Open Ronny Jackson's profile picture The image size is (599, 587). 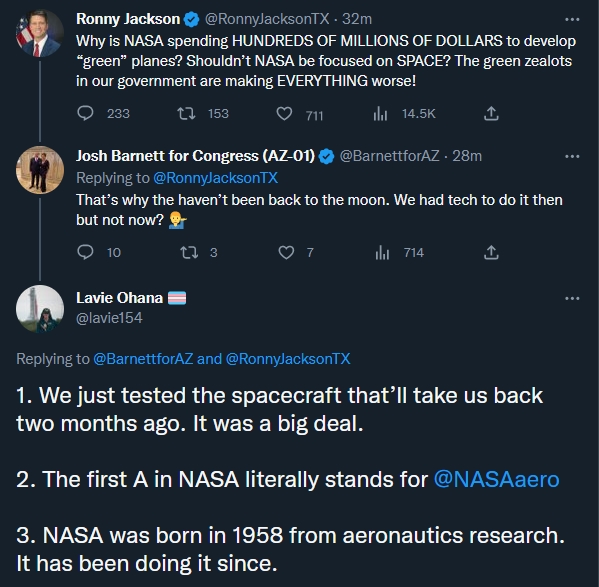[x=40, y=34]
